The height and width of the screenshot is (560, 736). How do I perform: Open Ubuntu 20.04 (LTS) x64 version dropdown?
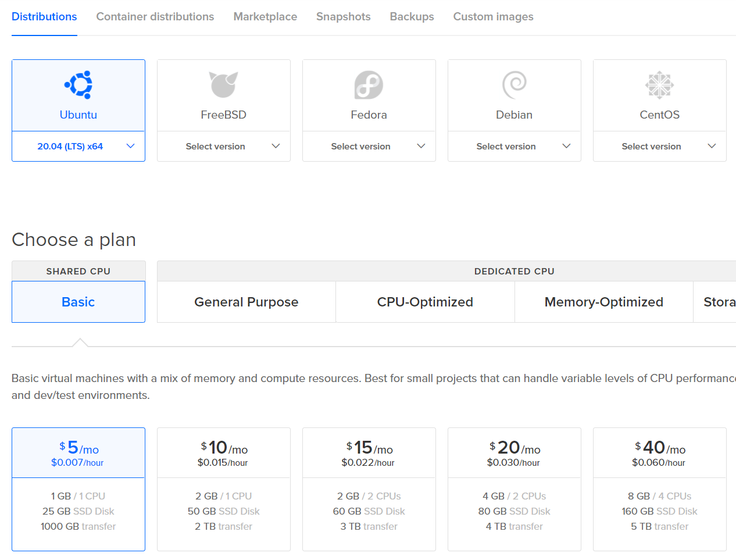pos(78,147)
